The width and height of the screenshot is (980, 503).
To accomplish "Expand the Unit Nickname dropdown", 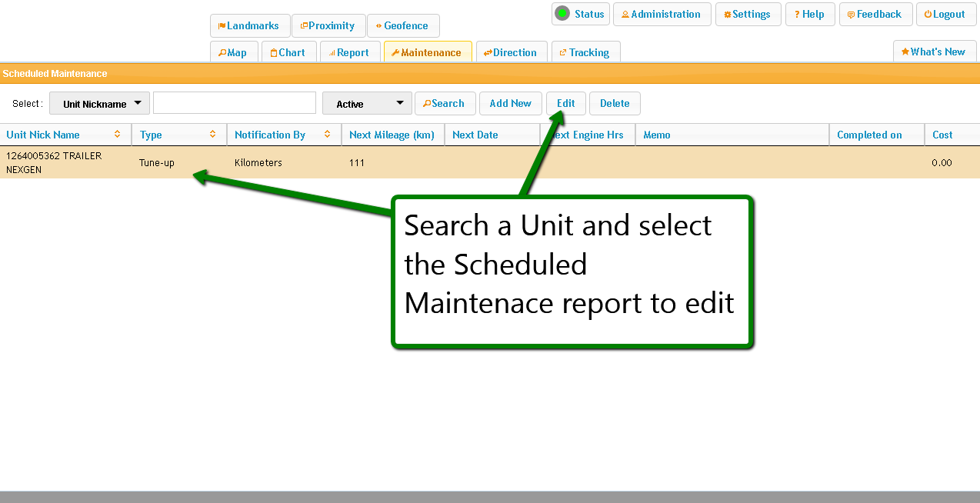I will click(99, 104).
